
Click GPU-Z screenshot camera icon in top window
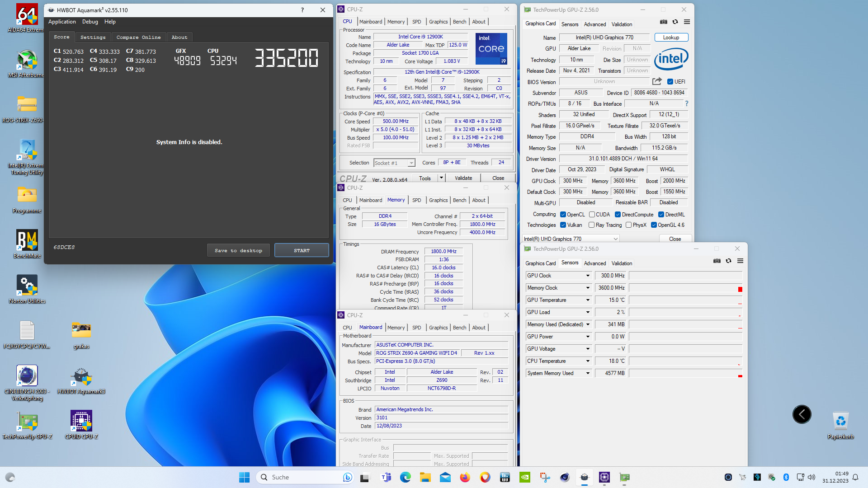(663, 22)
